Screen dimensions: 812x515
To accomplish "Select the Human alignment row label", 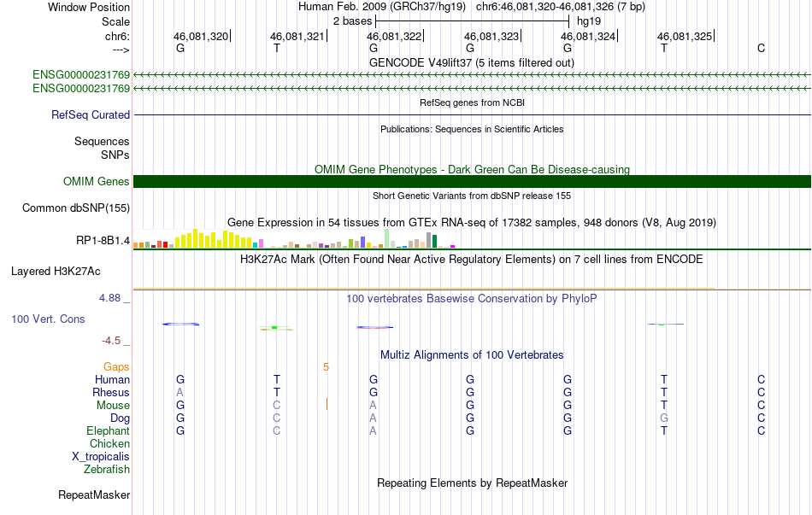I will point(112,379).
